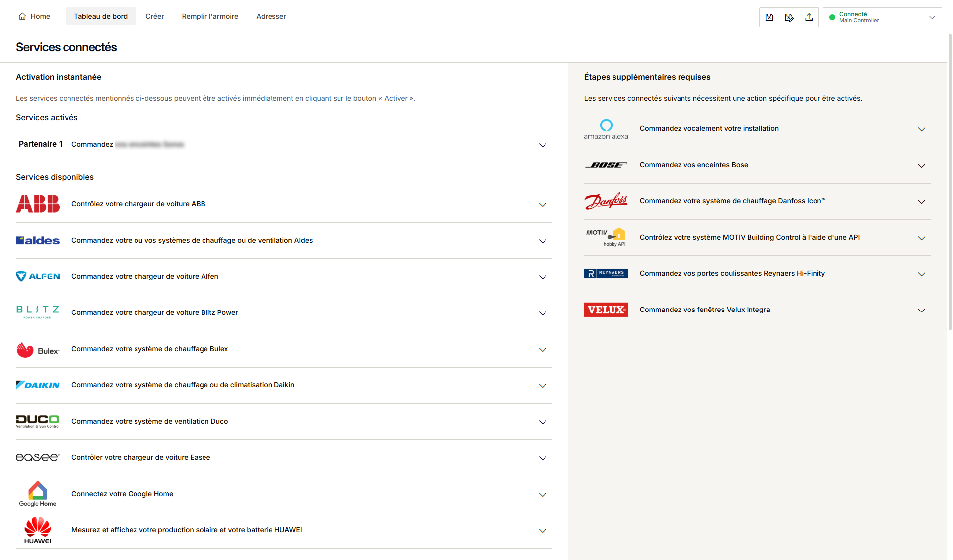
Task: Click the Daikin logo
Action: [38, 385]
